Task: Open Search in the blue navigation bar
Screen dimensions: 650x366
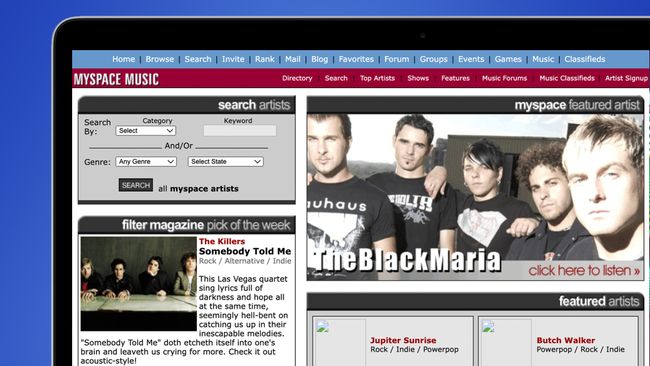Action: pyautogui.click(x=198, y=59)
